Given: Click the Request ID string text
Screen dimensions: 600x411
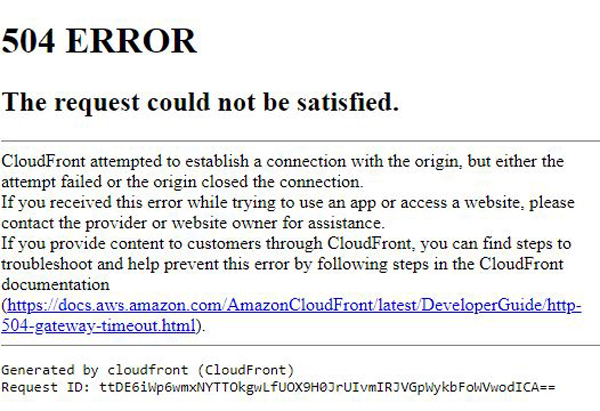Looking at the screenshot, I should [327, 387].
